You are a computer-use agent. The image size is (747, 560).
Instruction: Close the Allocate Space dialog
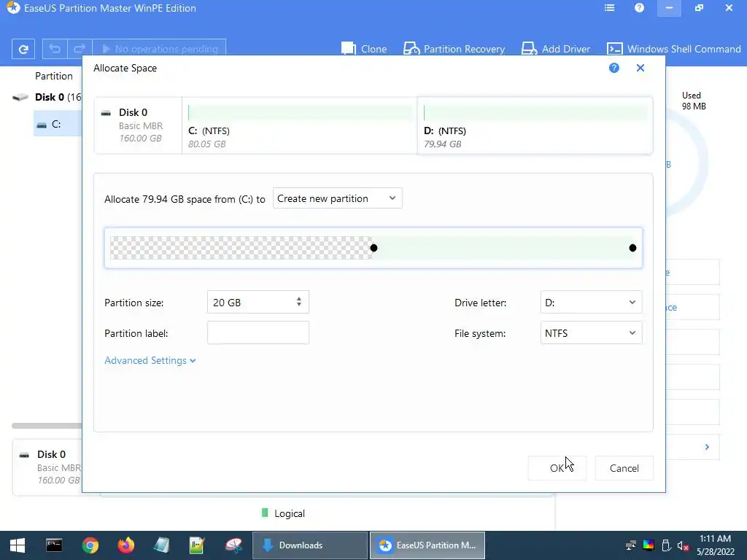640,68
